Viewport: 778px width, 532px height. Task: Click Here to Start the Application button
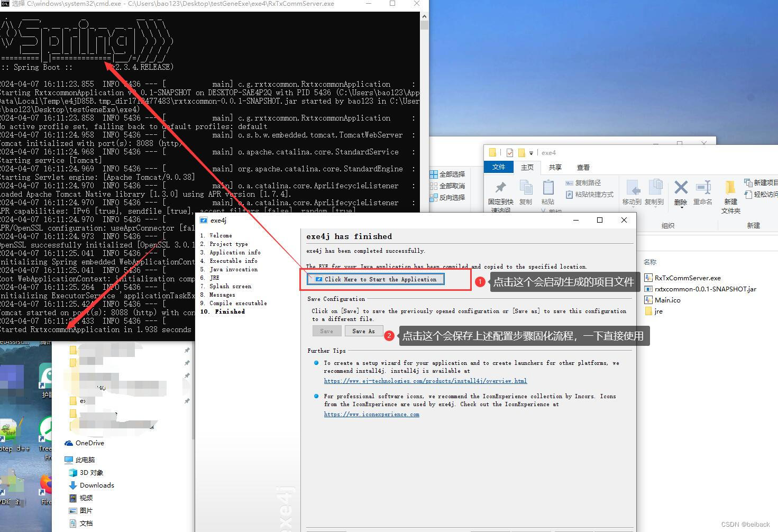[x=376, y=279]
